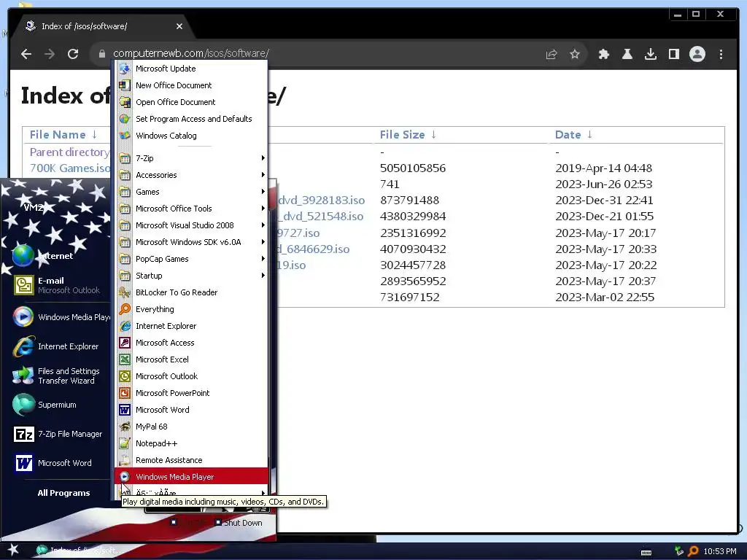Click the padlock site info icon

[x=101, y=54]
